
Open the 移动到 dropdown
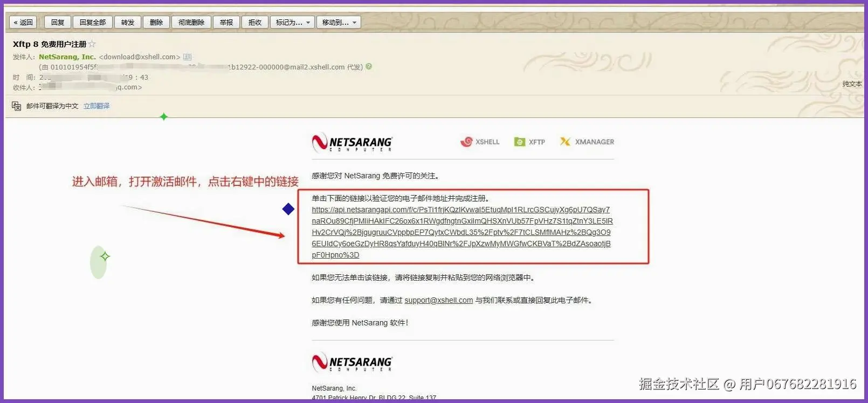pyautogui.click(x=339, y=22)
